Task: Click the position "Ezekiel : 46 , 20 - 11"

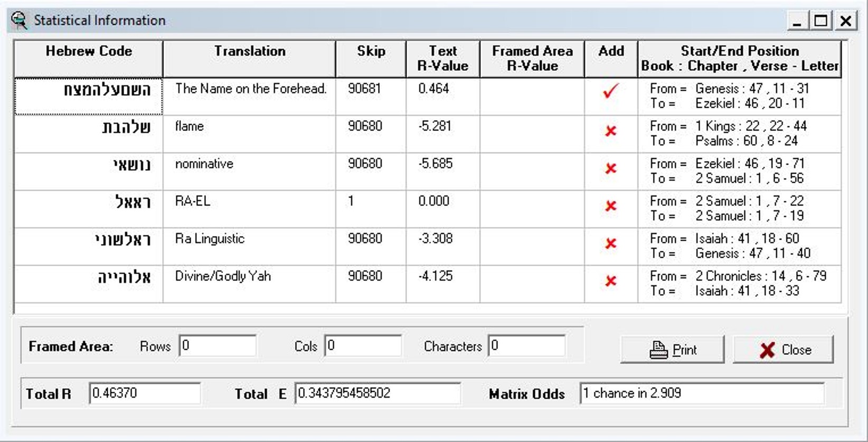Action: [x=750, y=104]
